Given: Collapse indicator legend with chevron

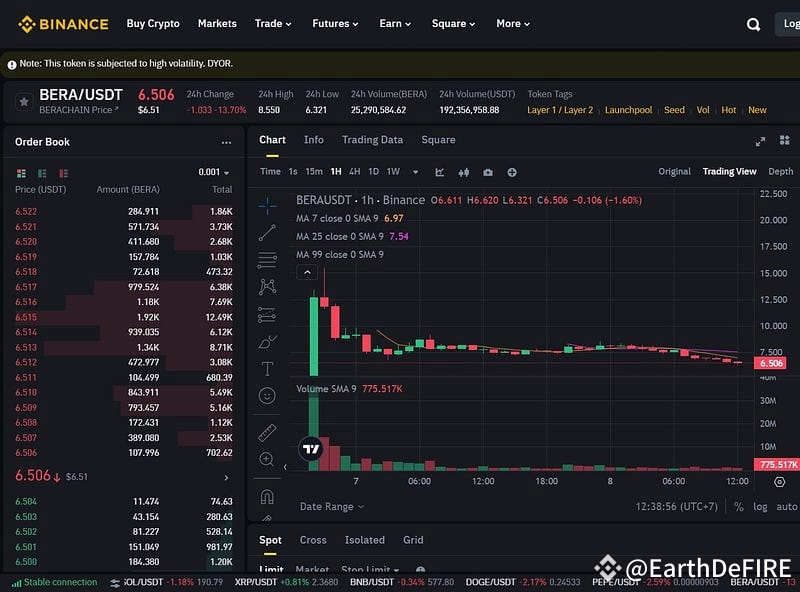Looking at the screenshot, I should point(307,273).
